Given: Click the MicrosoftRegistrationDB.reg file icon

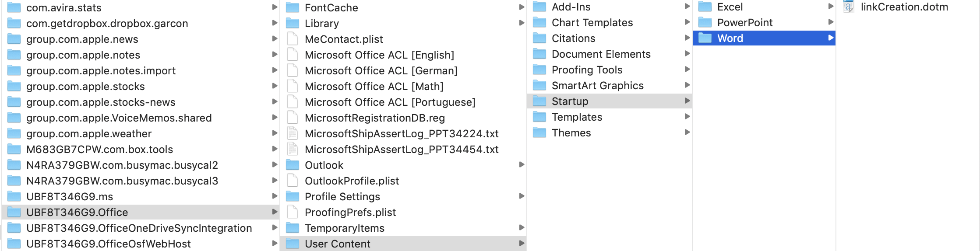Looking at the screenshot, I should click(293, 118).
